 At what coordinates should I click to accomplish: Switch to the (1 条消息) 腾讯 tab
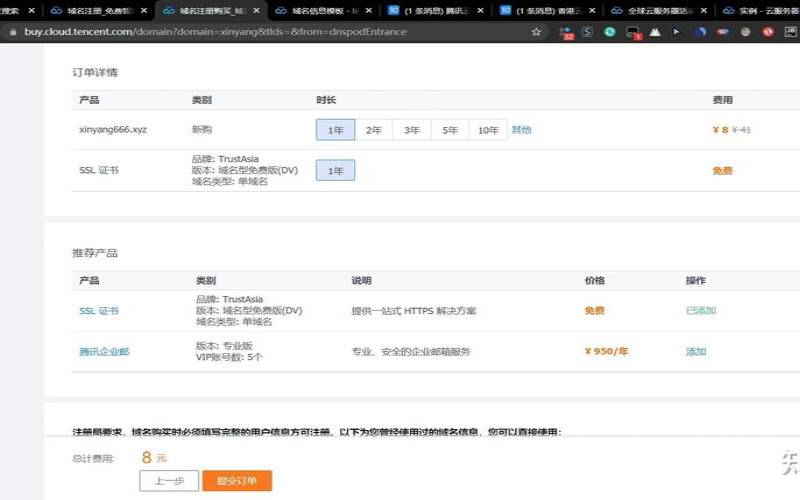434,10
